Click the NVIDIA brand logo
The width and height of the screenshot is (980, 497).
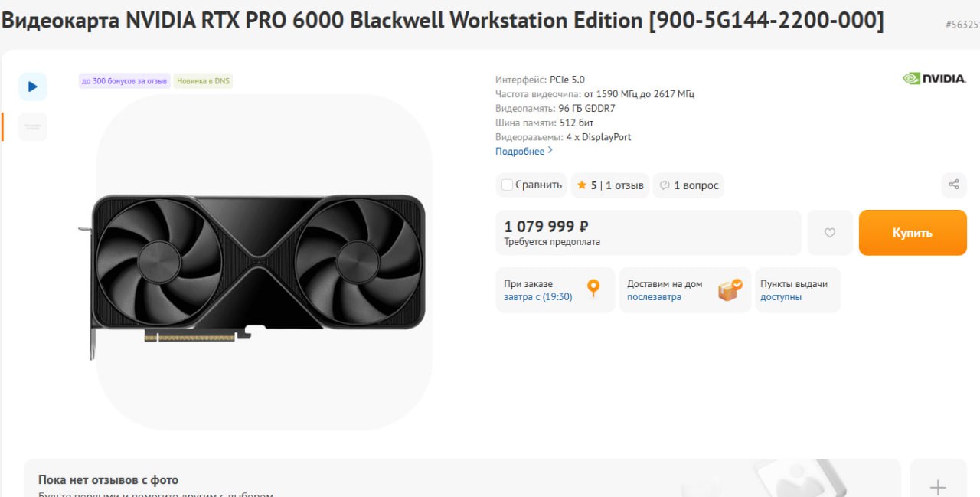(934, 78)
